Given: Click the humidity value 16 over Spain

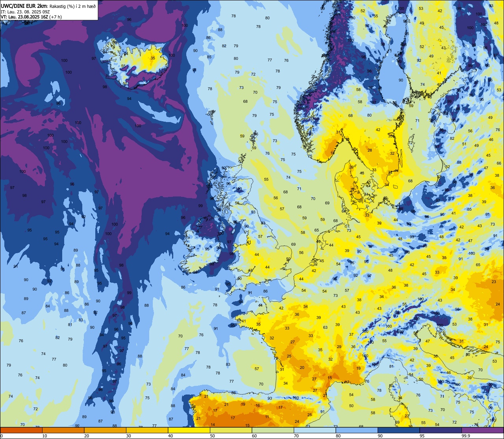Looking at the screenshot, I should point(258,405).
